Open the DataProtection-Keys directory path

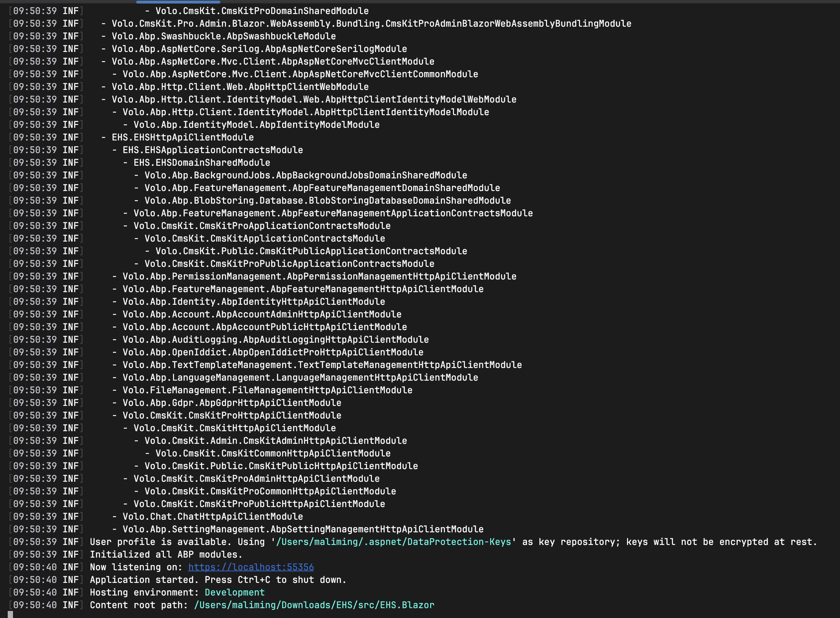[393, 542]
